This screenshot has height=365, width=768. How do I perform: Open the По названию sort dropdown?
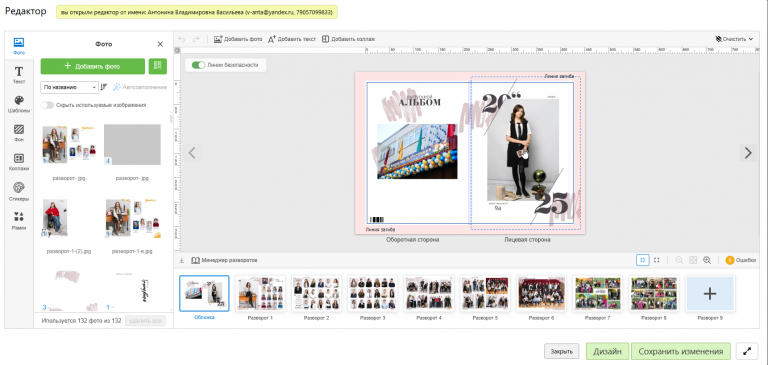coord(70,87)
